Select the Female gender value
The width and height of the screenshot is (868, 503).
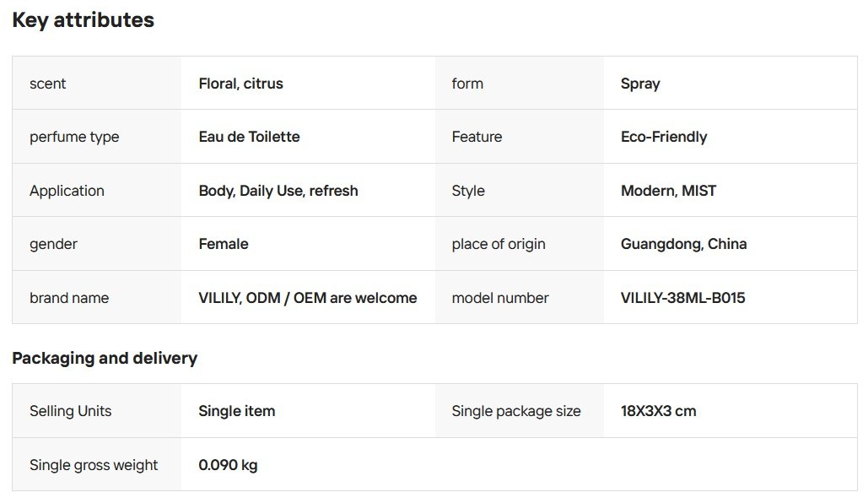(224, 244)
